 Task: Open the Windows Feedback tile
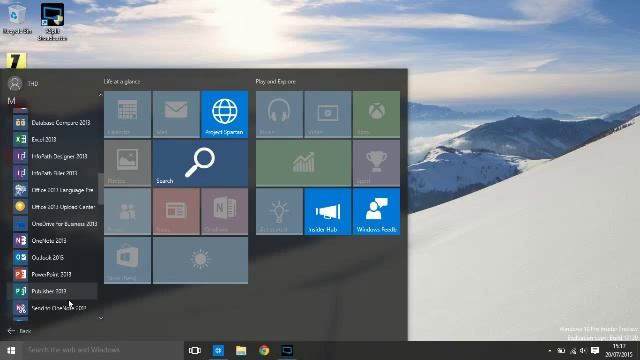pyautogui.click(x=376, y=211)
